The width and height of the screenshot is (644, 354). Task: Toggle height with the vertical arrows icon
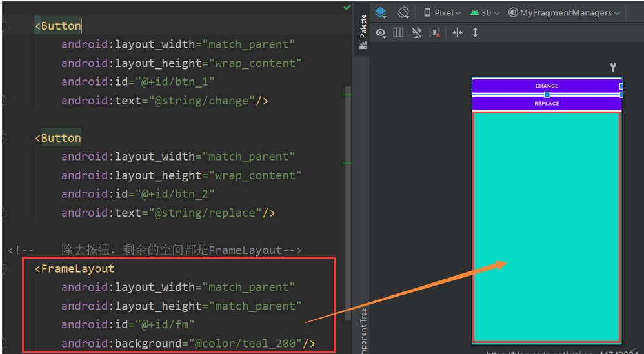pos(475,32)
